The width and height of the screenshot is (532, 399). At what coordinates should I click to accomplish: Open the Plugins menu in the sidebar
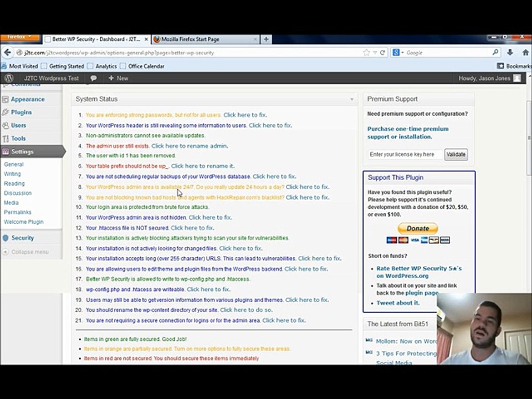21,112
